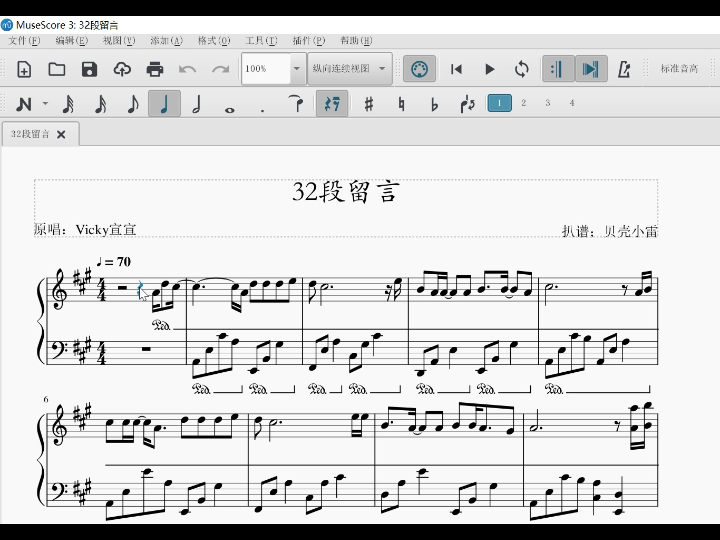720x540 pixels.
Task: Print the score
Action: point(155,69)
